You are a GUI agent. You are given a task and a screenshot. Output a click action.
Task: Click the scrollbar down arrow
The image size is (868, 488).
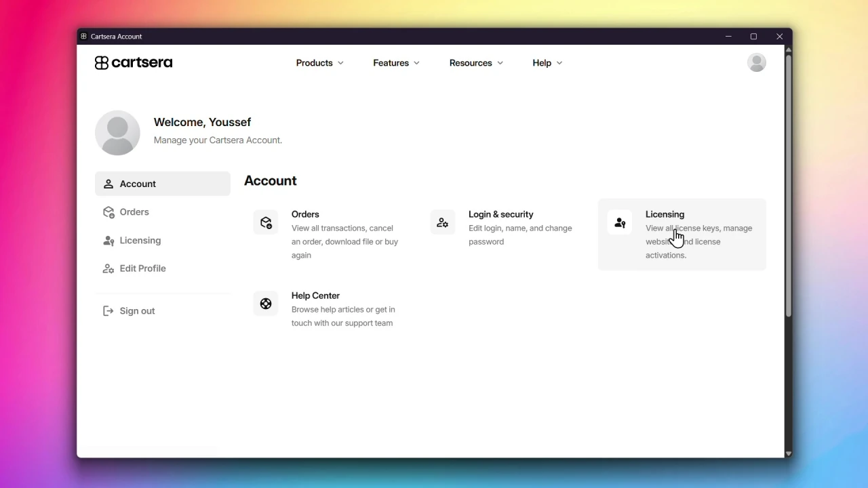788,453
